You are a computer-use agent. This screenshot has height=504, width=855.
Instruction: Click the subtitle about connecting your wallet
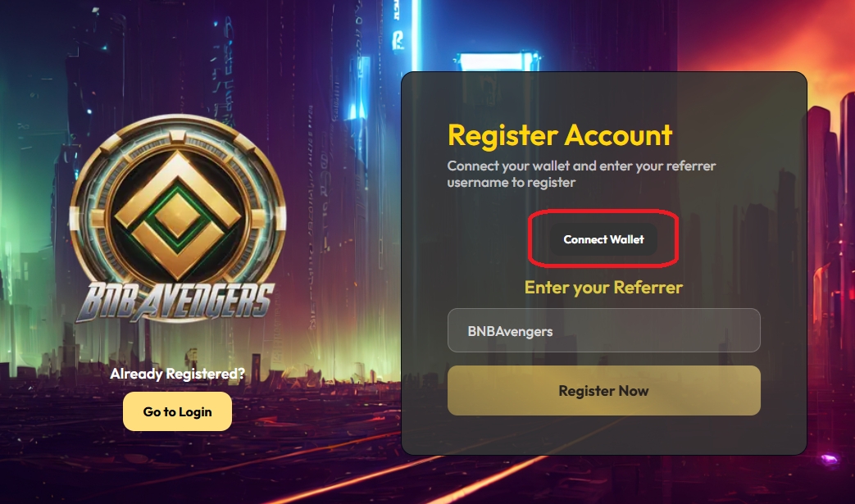(x=581, y=174)
